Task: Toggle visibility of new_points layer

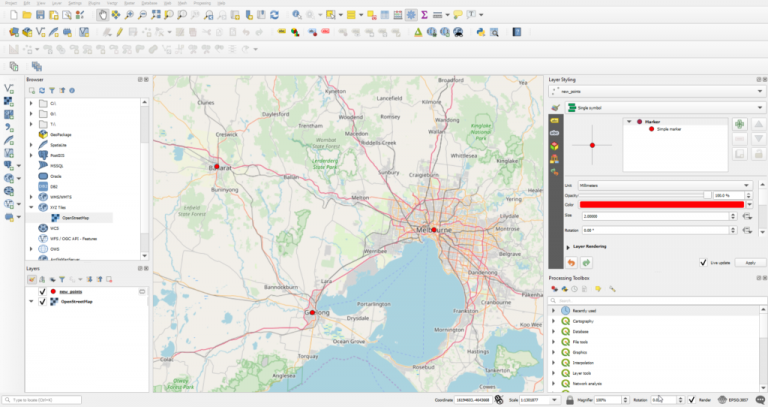Action: 41,292
